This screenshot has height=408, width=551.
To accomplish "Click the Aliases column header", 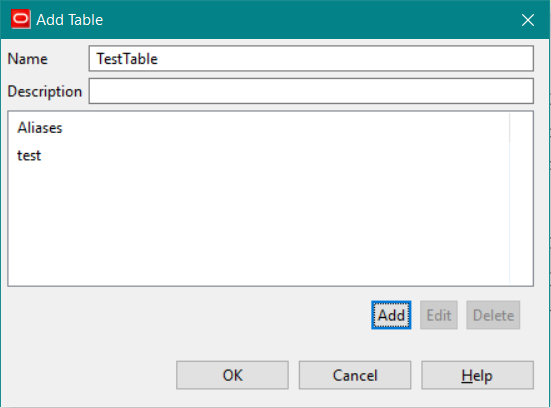I will click(259, 128).
